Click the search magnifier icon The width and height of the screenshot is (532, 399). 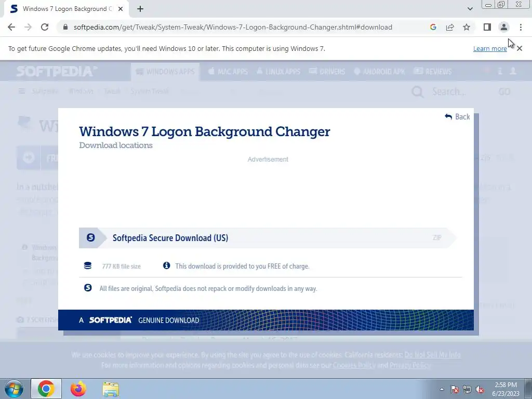(x=417, y=91)
